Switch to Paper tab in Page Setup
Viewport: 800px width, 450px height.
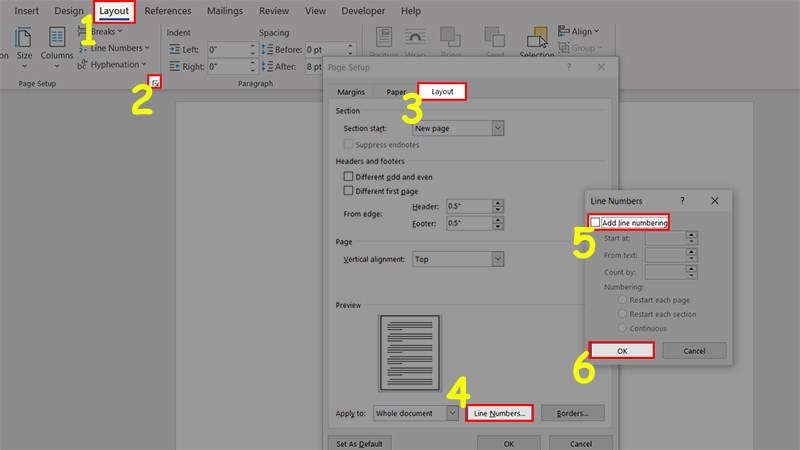pos(396,92)
